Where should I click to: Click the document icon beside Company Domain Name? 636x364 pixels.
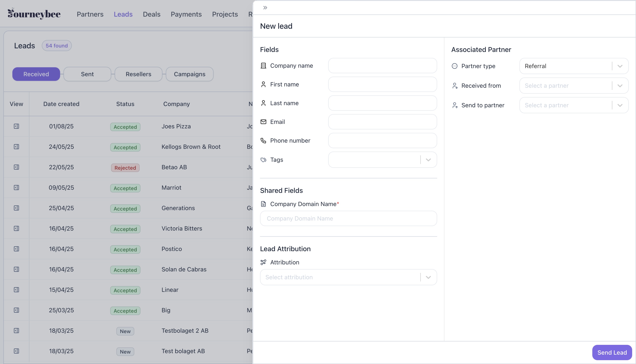tap(263, 204)
